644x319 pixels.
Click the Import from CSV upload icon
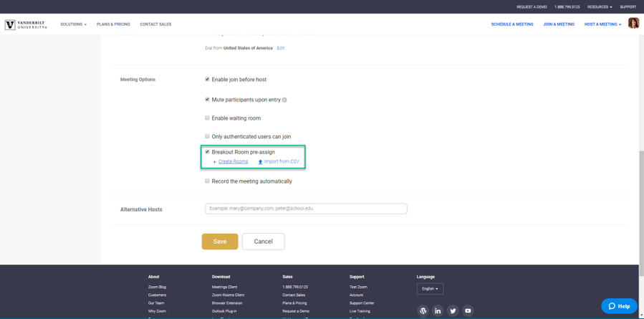260,162
